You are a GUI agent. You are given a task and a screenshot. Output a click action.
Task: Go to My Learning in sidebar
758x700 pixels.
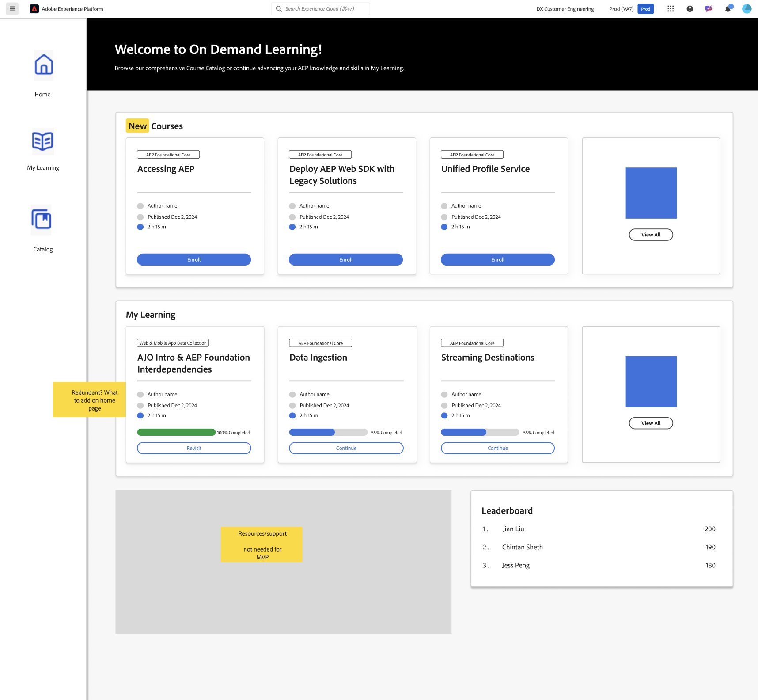pyautogui.click(x=43, y=168)
